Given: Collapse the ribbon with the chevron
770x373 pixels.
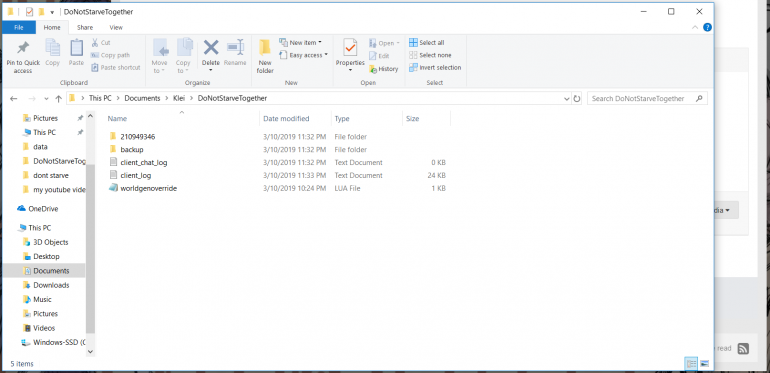Looking at the screenshot, I should pos(695,27).
